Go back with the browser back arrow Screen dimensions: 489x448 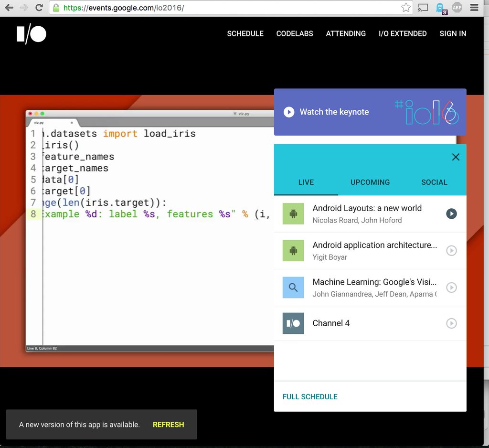10,8
